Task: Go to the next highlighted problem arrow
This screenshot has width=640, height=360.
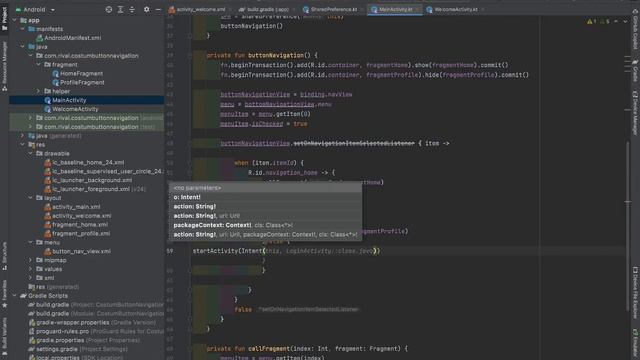Action: 625,21
